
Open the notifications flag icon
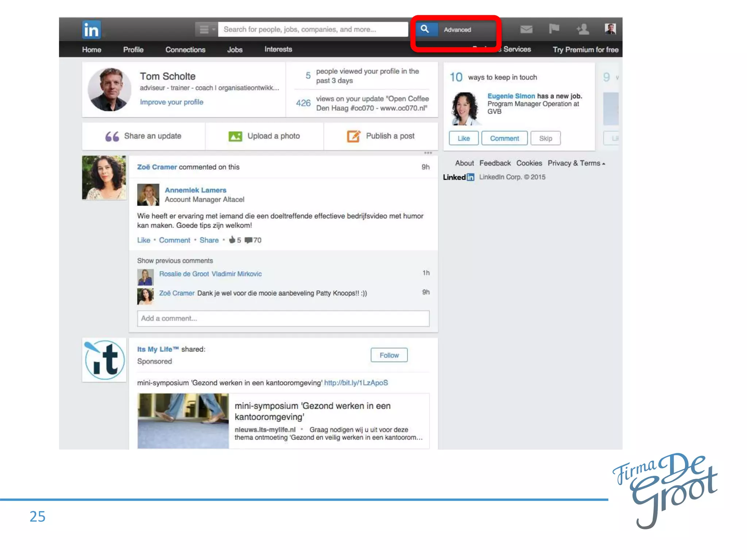point(554,29)
